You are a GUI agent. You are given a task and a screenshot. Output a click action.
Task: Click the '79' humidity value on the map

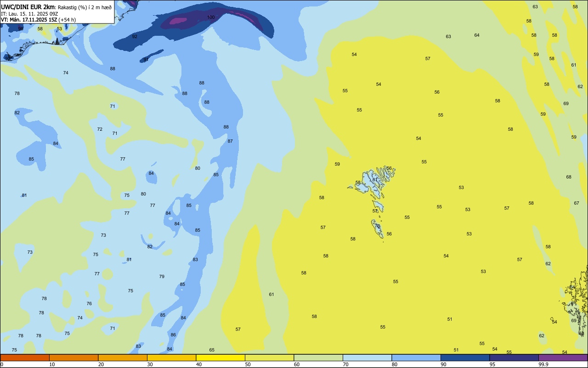162,277
